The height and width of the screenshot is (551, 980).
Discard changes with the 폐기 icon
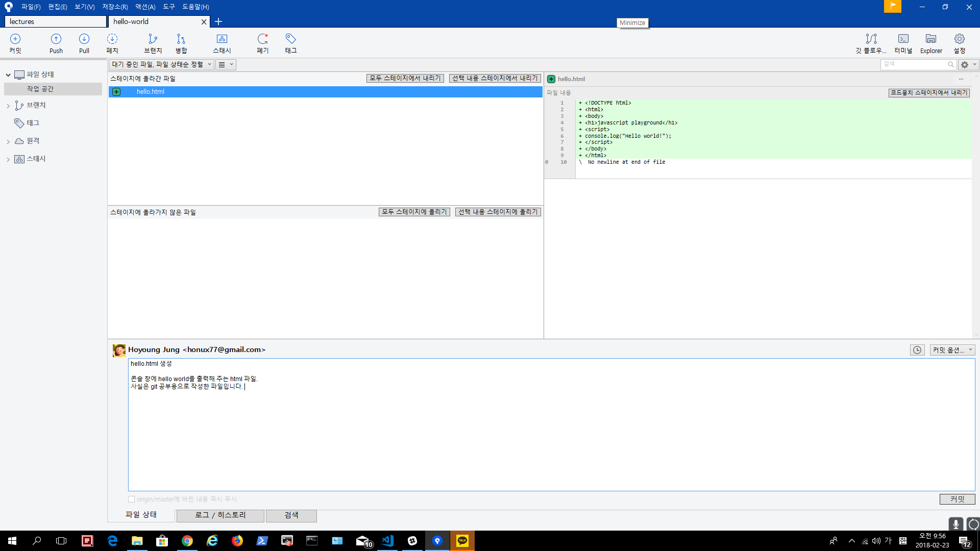point(262,43)
